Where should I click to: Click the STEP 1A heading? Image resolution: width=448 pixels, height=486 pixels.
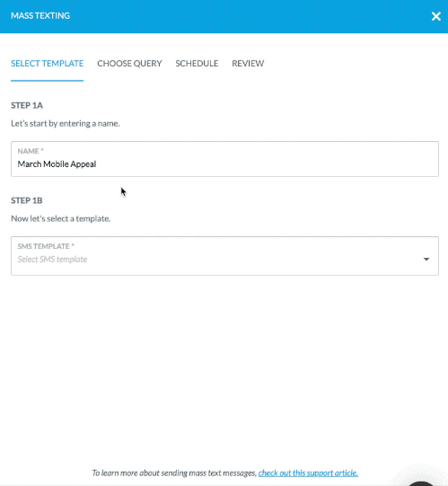[27, 105]
